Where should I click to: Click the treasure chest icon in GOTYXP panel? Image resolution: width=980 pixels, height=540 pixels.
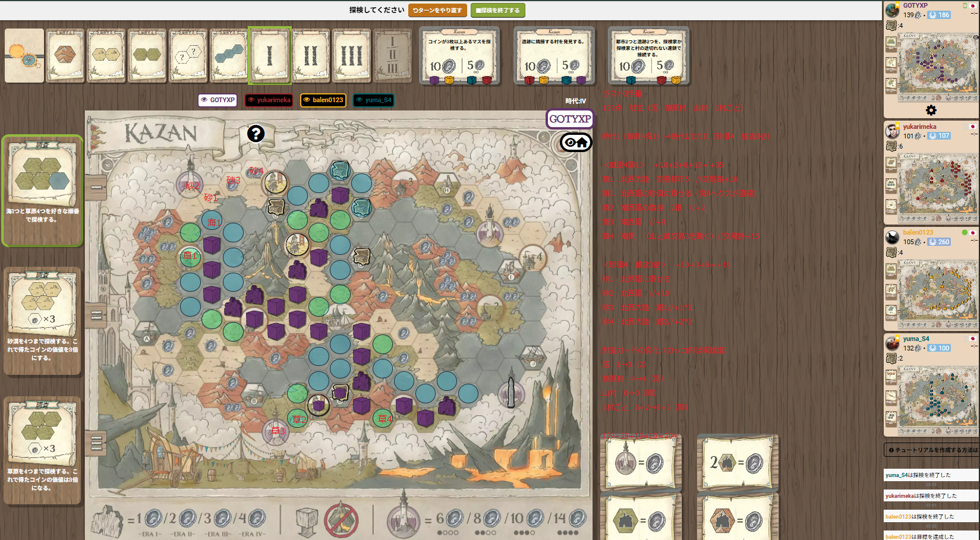[x=891, y=26]
